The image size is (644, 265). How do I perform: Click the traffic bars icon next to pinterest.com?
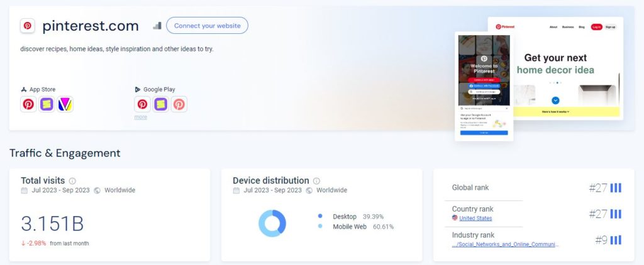click(157, 26)
